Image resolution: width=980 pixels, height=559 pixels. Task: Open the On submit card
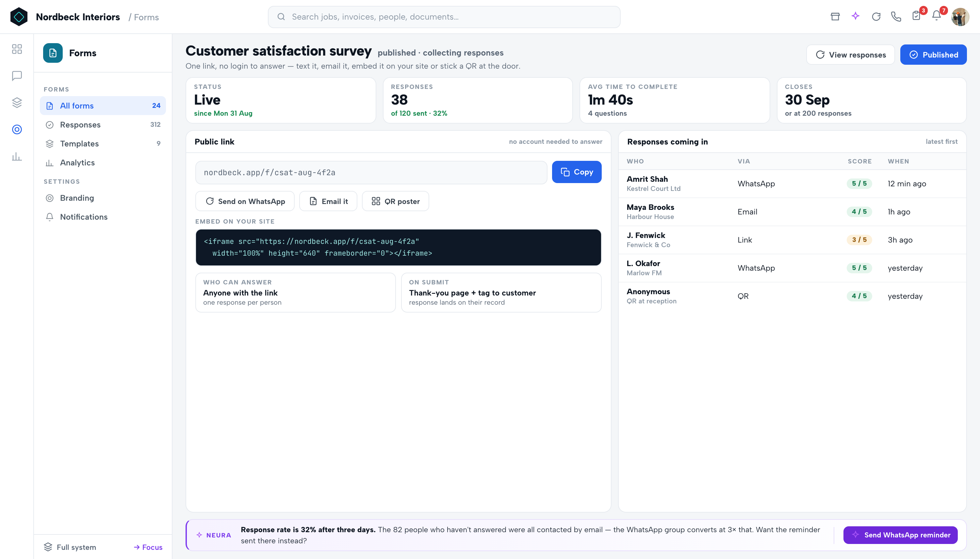pyautogui.click(x=501, y=293)
